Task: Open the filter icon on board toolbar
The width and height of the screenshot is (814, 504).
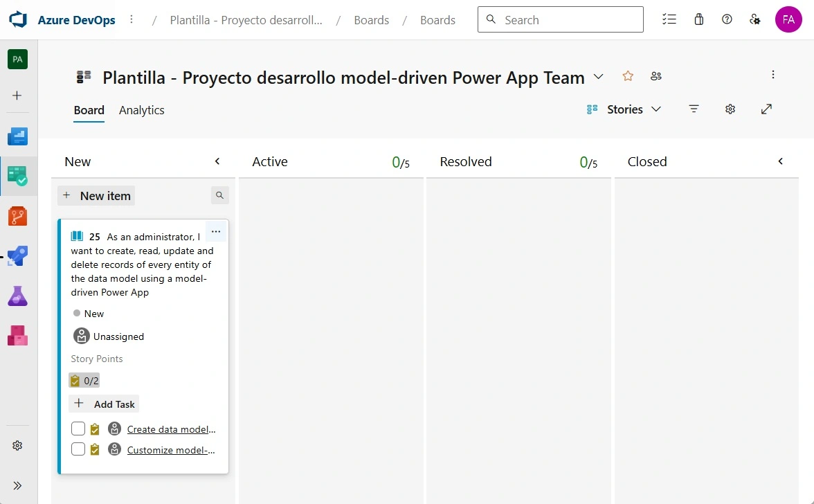Action: (694, 109)
